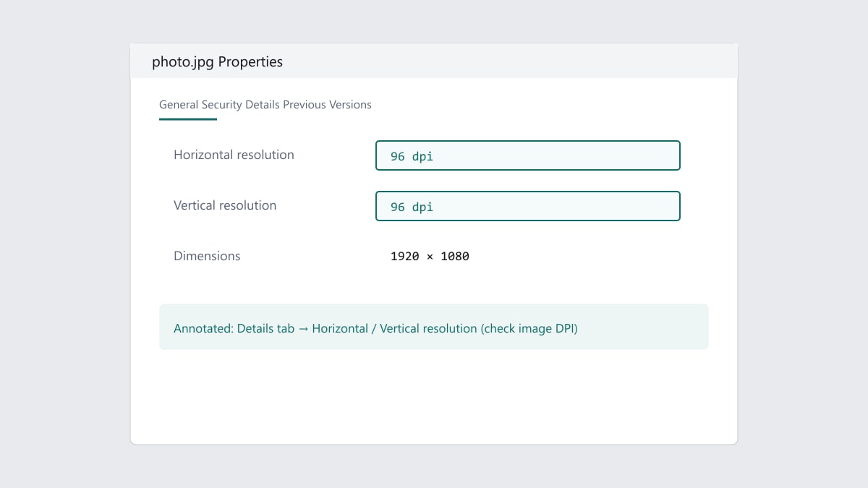Select the Dimensions value 1920 × 1080

click(430, 256)
